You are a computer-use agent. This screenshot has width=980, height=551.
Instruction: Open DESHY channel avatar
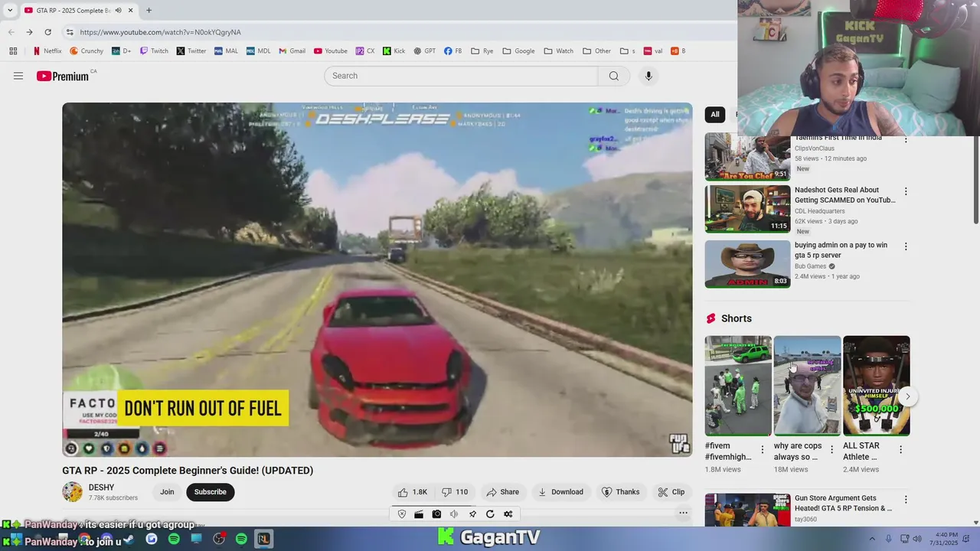[73, 492]
